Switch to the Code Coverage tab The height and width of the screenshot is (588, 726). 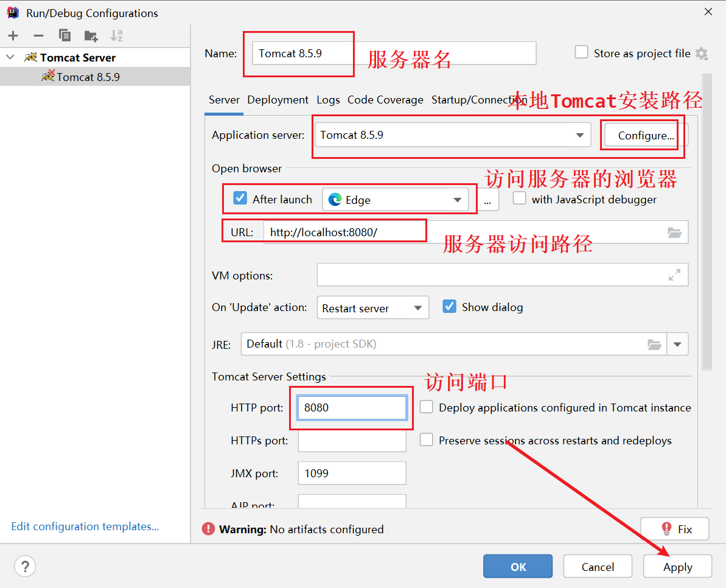tap(385, 100)
